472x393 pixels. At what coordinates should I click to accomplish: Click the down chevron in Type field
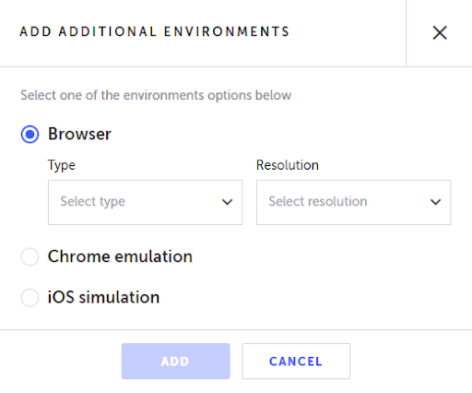[x=227, y=202]
